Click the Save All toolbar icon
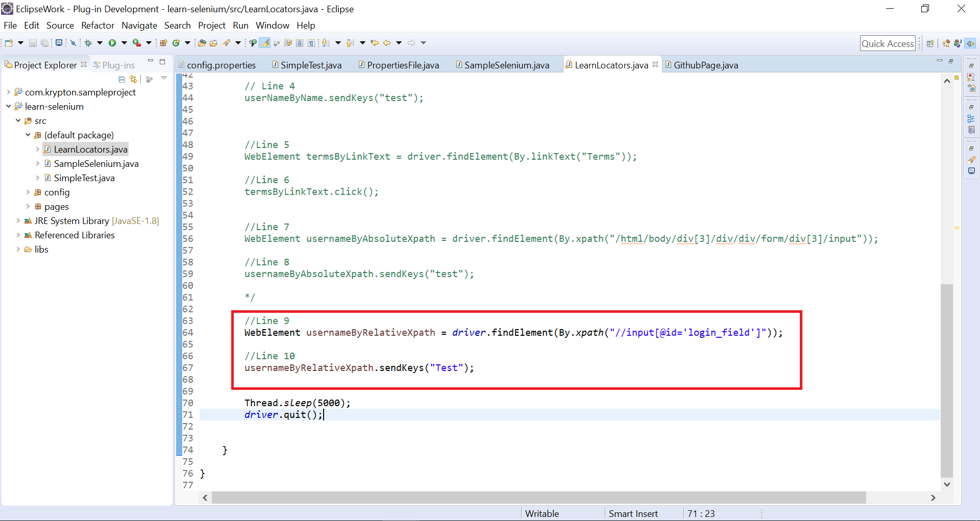 coord(45,43)
